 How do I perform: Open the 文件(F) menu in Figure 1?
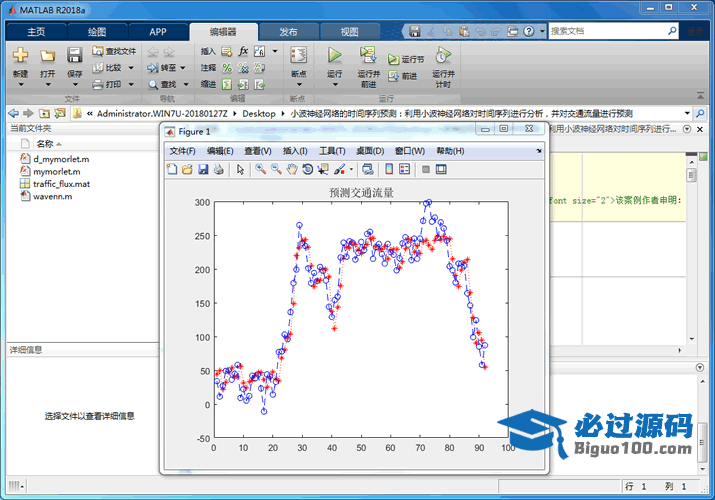click(x=182, y=151)
